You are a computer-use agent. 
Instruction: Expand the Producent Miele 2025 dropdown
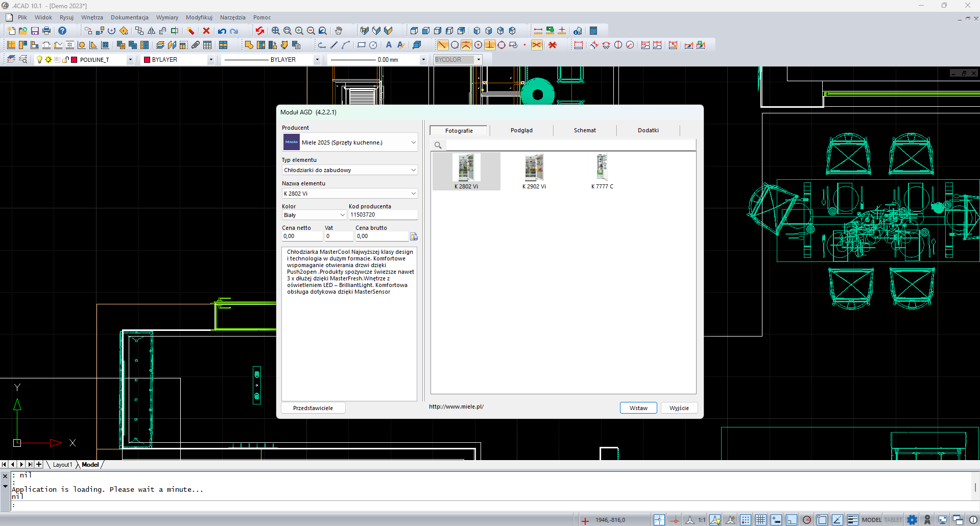(413, 142)
